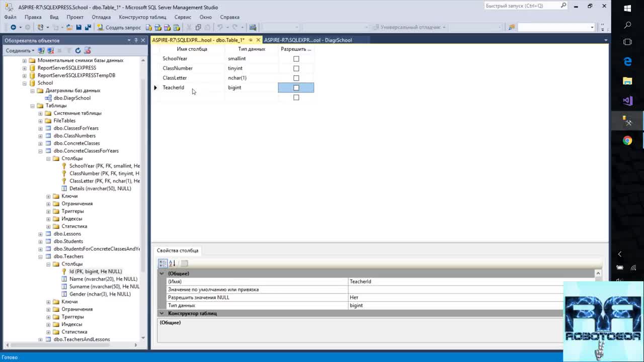This screenshot has width=644, height=362.
Task: Click the Open File folder icon
Action: click(x=69, y=27)
